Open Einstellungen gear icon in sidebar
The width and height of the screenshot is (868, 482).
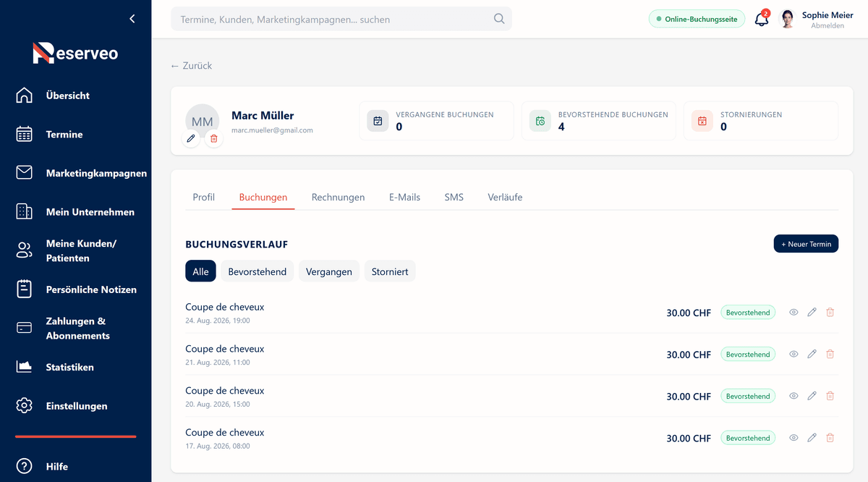pos(25,405)
